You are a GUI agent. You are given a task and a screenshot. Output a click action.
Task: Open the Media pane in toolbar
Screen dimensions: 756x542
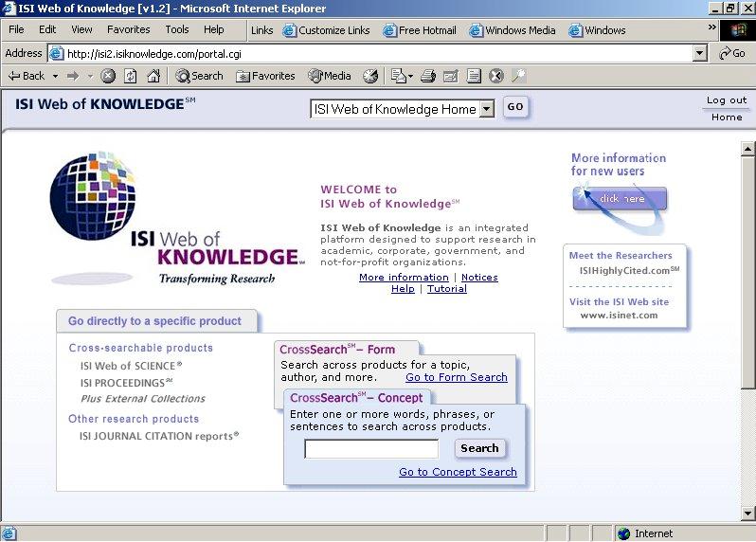pos(330,76)
